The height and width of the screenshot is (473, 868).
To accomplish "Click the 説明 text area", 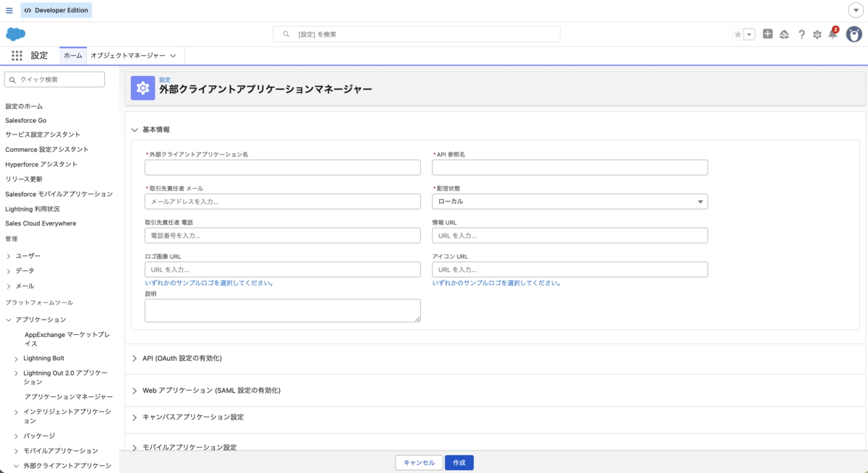I will (x=283, y=310).
